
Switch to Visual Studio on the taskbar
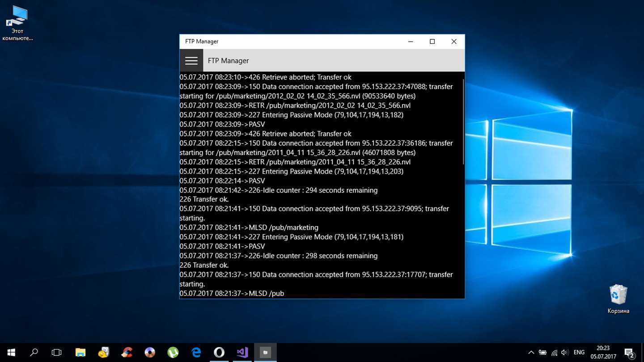(242, 353)
